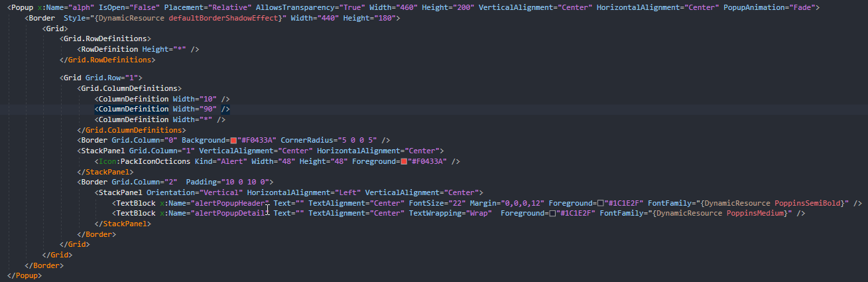
Task: Click the Icon:PackIconOcticons tag name
Action: coord(144,161)
